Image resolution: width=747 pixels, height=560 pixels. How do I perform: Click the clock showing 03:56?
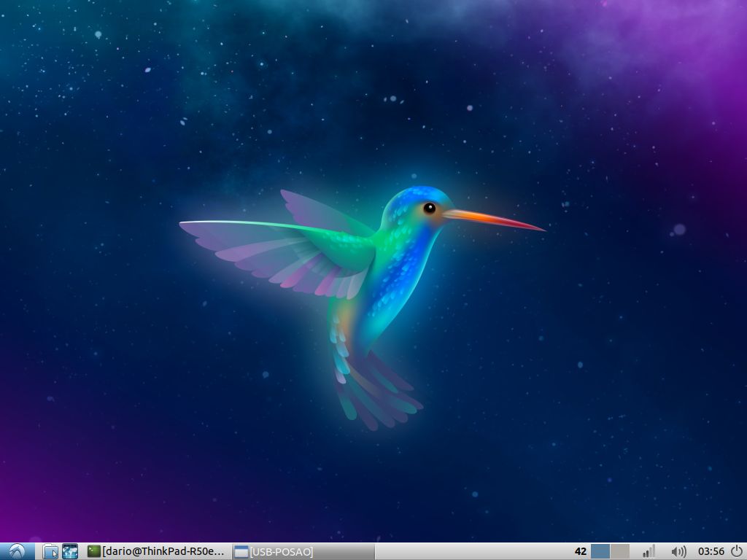click(x=711, y=551)
